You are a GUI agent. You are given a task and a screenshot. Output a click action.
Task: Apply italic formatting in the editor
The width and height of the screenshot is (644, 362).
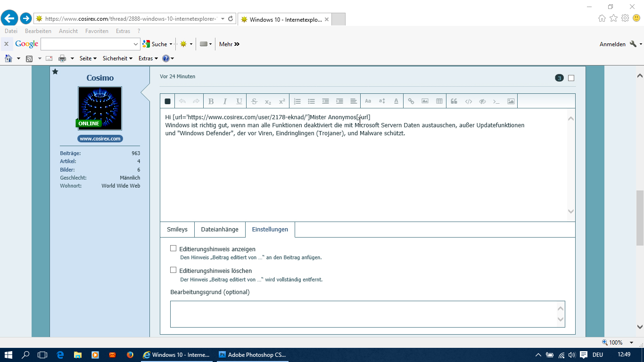coord(225,101)
